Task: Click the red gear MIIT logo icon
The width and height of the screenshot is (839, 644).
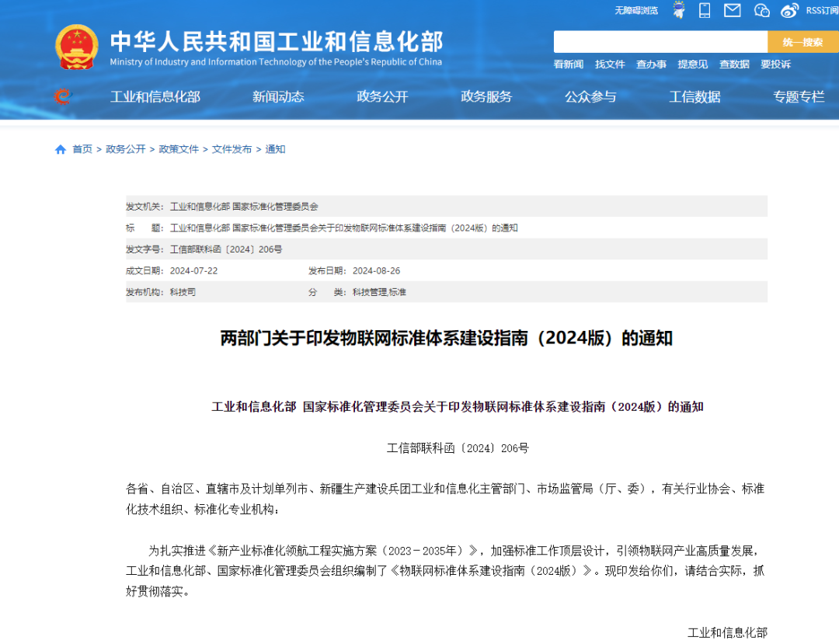Action: (62, 96)
